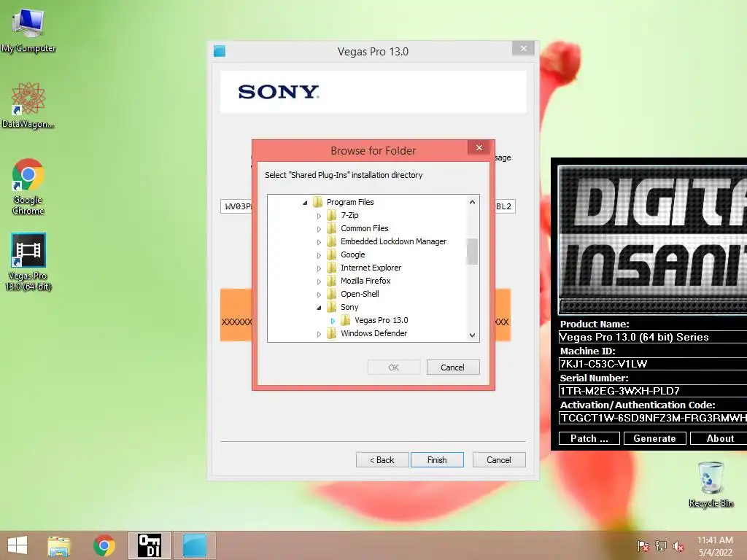Click the Activation/Authentication Code field

click(653, 418)
